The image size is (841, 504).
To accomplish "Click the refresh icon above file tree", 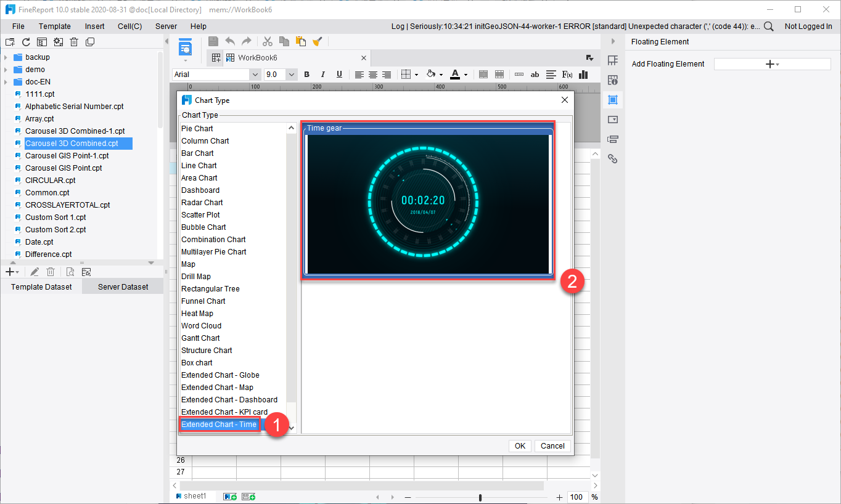I will click(26, 42).
